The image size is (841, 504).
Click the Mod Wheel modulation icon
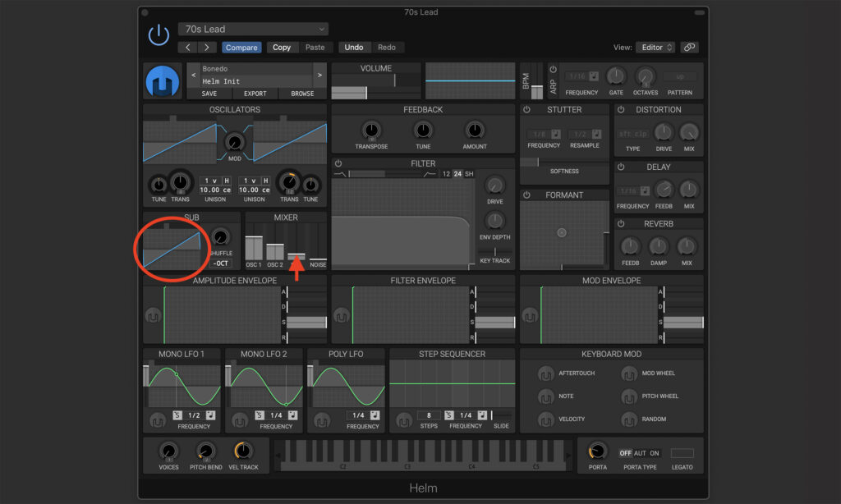[629, 373]
